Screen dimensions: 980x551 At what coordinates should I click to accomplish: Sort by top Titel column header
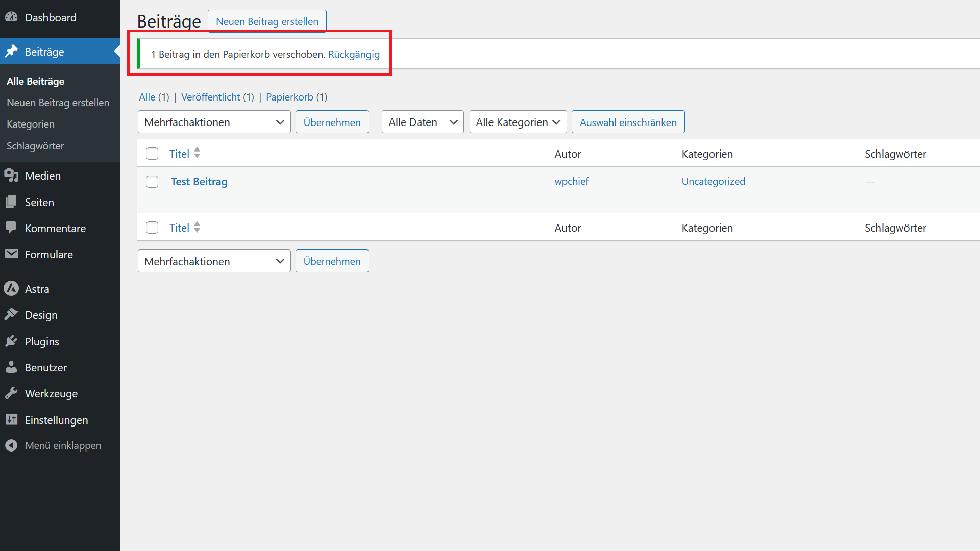(179, 154)
